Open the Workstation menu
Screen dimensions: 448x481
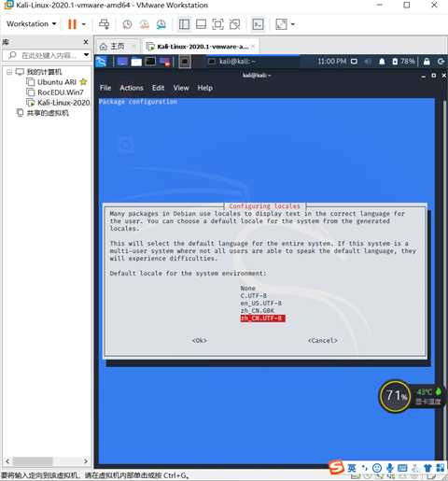[x=31, y=24]
